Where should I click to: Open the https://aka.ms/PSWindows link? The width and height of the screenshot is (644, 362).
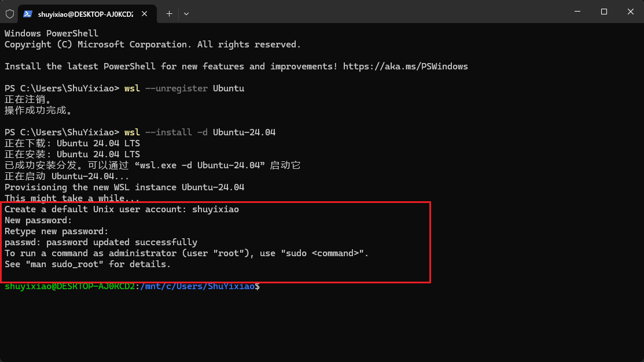(406, 67)
